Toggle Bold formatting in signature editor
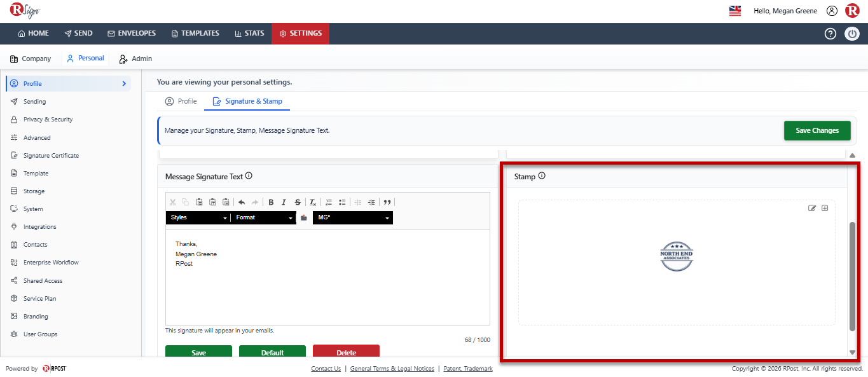868x377 pixels. [271, 202]
